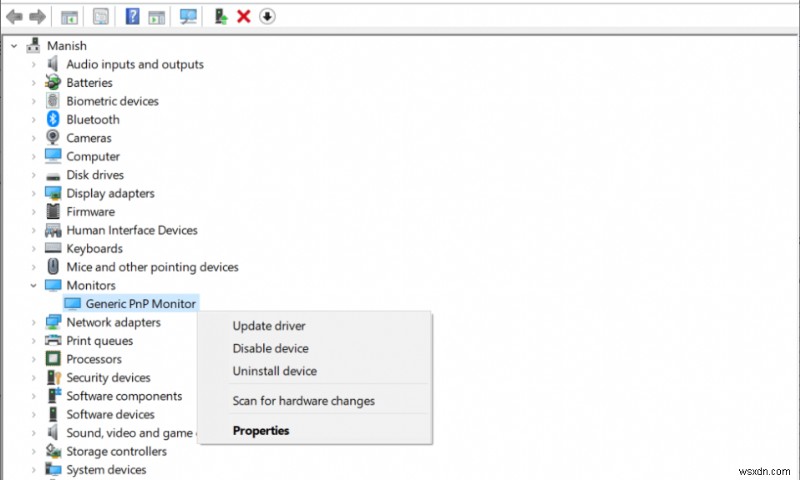Click red X Uninstall device icon
800x480 pixels.
244,16
